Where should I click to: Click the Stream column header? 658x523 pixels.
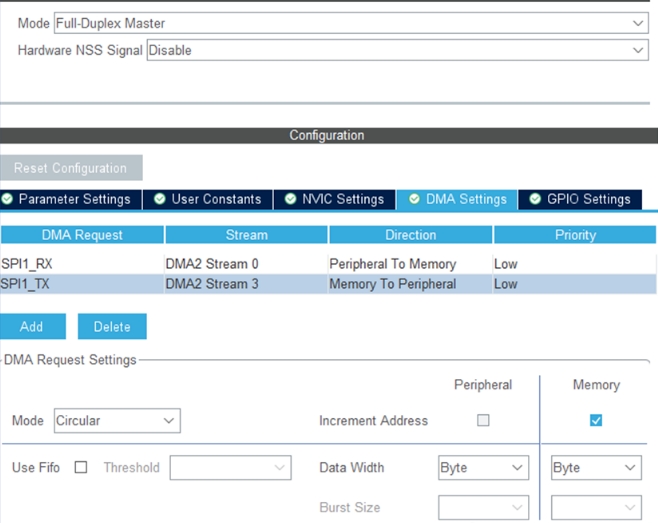point(246,235)
